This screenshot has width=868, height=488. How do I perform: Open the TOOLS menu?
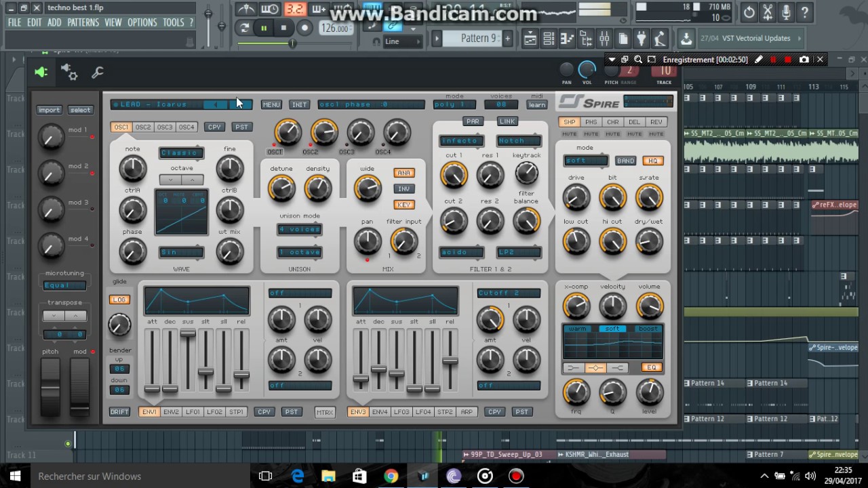tap(174, 22)
